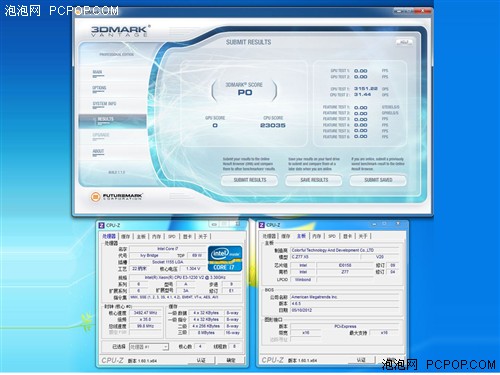The height and width of the screenshot is (375, 500).
Task: Click the orange Futuremark logo icon
Action: (95, 197)
